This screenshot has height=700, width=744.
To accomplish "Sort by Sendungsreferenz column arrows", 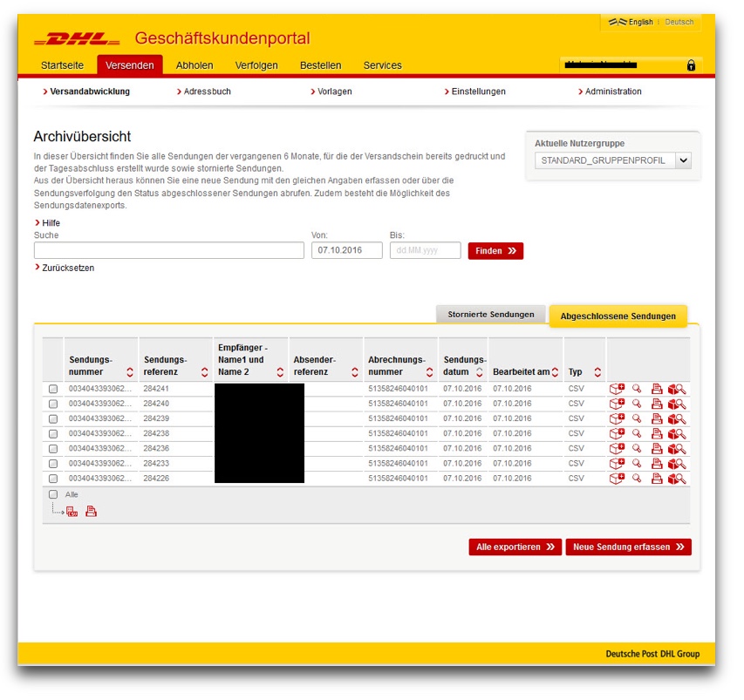I will coord(204,372).
